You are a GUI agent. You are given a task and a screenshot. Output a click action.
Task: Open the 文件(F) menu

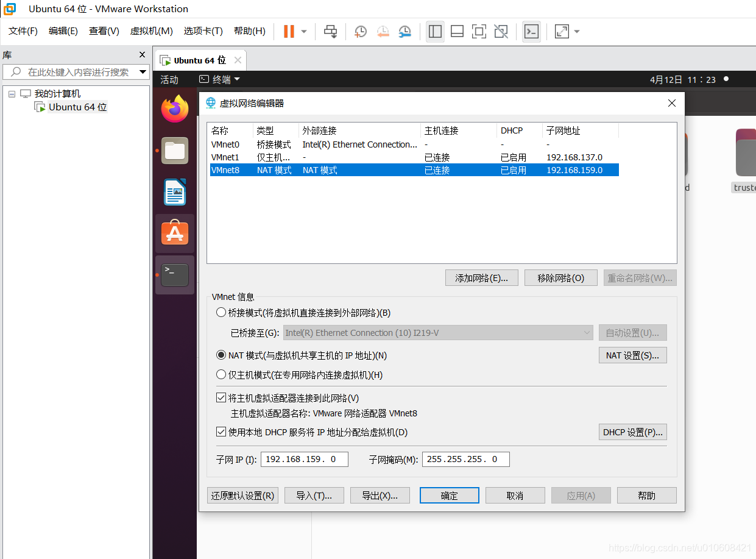point(23,31)
